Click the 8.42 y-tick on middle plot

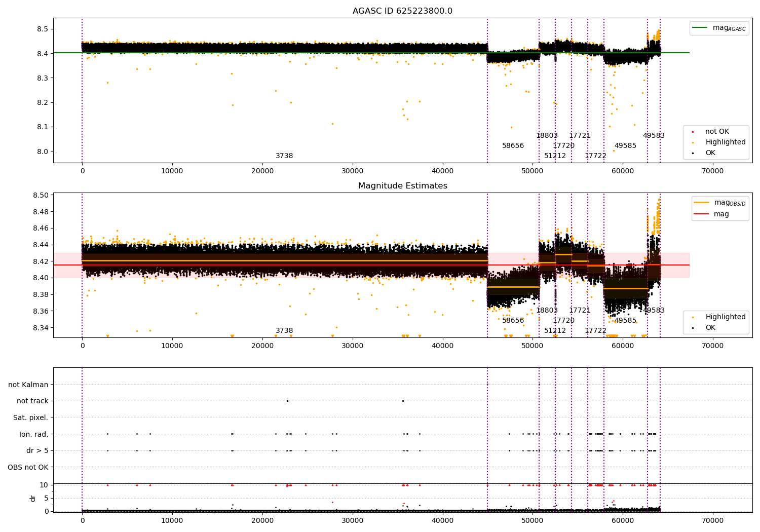pos(41,262)
